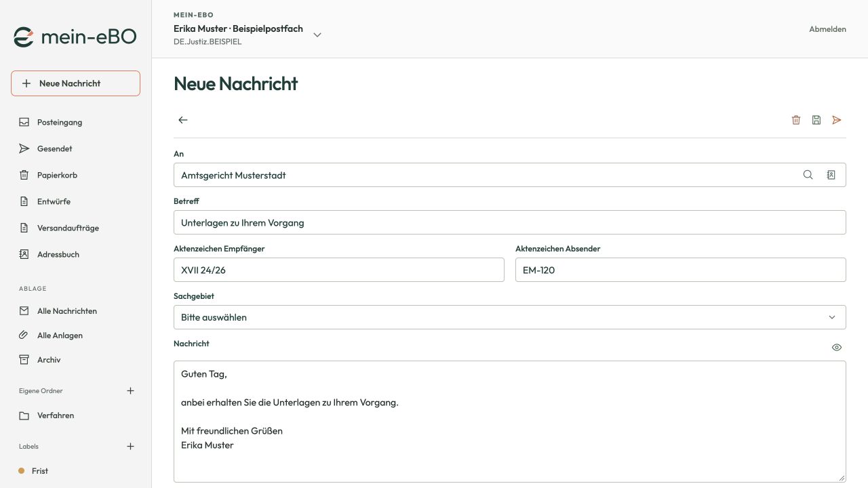Click the Neue Nachricht button
The height and width of the screenshot is (488, 868).
click(x=75, y=83)
